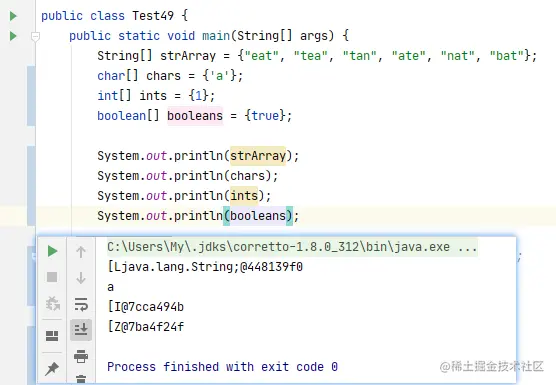Stop the running process
This screenshot has height=385, width=556.
click(52, 277)
